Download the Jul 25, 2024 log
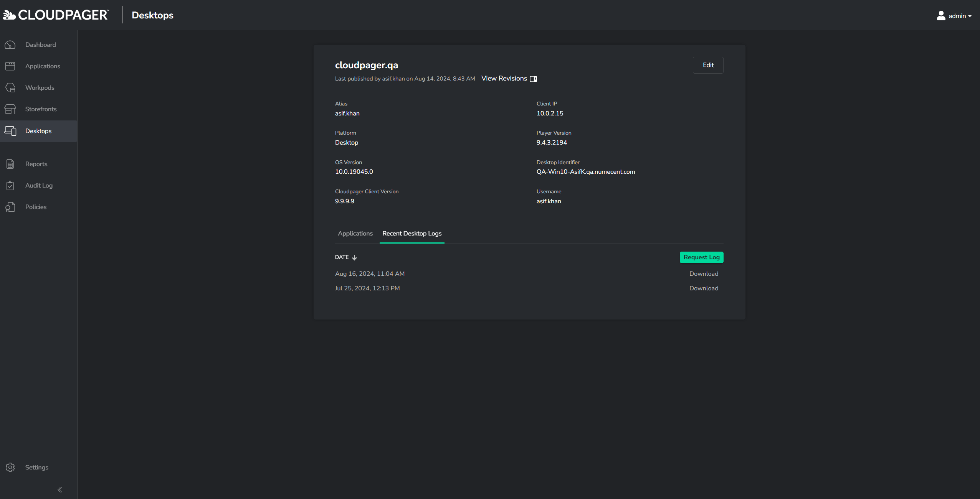 point(704,288)
